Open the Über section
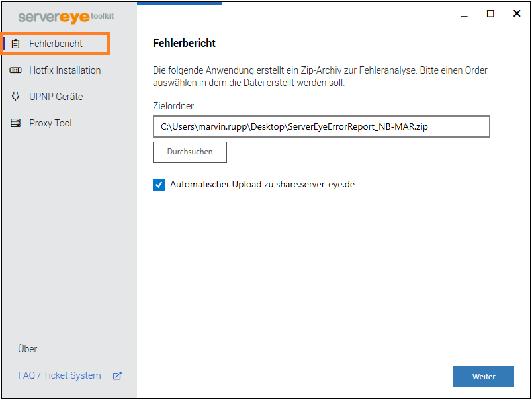Image resolution: width=532 pixels, height=400 pixels. click(x=28, y=349)
